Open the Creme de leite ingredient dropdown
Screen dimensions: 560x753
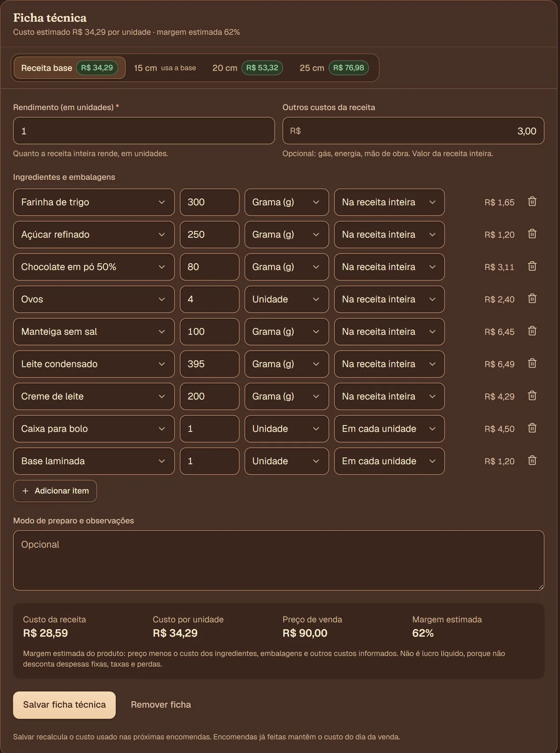click(94, 396)
